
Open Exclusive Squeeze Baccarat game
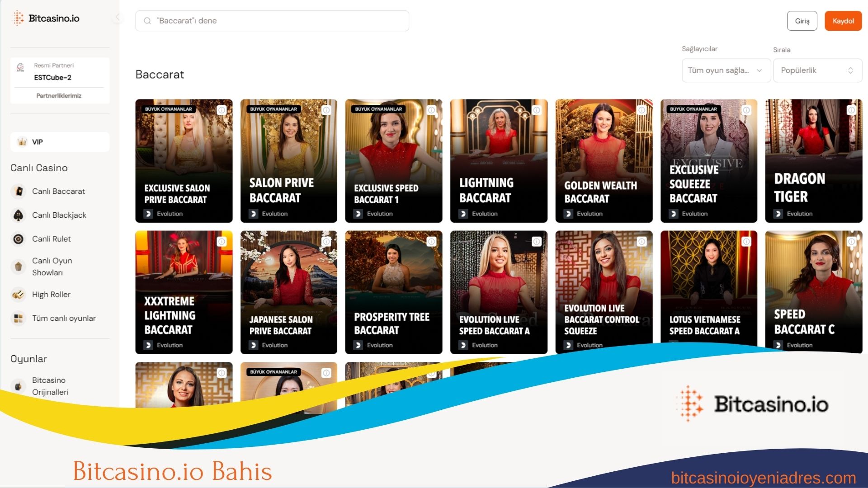coord(709,161)
